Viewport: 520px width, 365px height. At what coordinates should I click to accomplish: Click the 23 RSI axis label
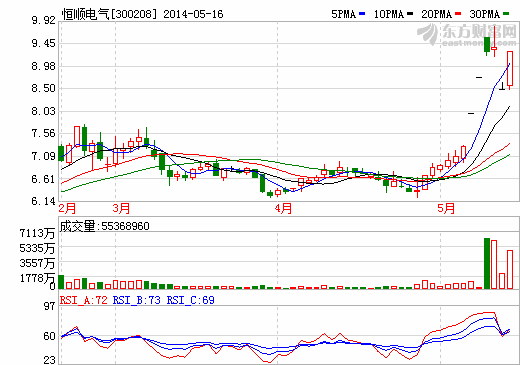click(50, 360)
